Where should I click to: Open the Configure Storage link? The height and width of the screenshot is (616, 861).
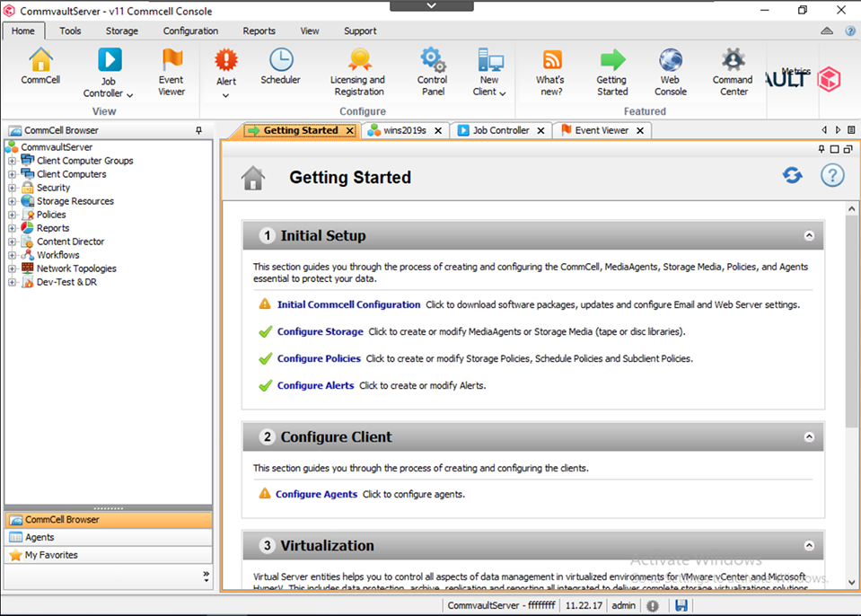pyautogui.click(x=321, y=331)
